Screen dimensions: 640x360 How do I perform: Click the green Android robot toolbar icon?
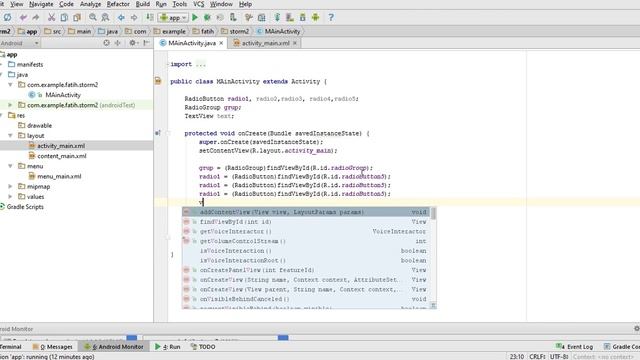315,18
